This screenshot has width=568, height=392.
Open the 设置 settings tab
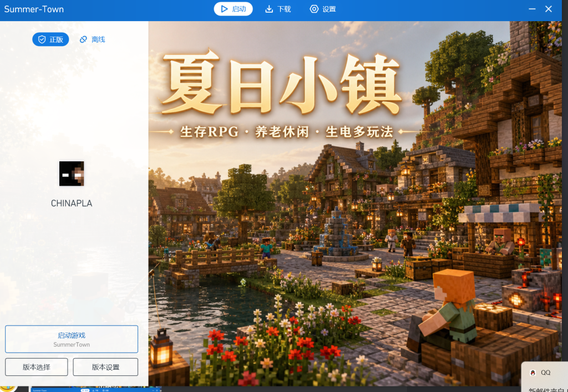[323, 9]
